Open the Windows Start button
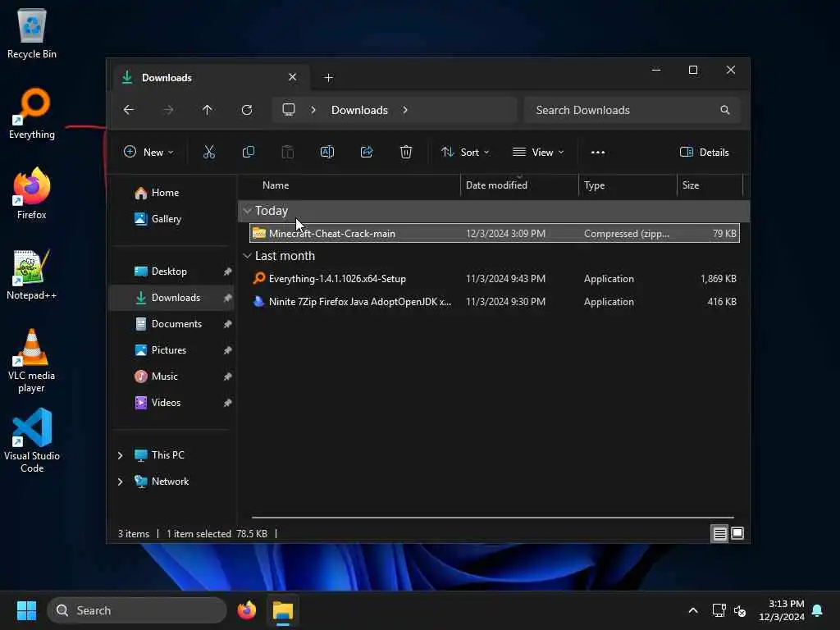Viewport: 840px width, 630px height. (26, 610)
